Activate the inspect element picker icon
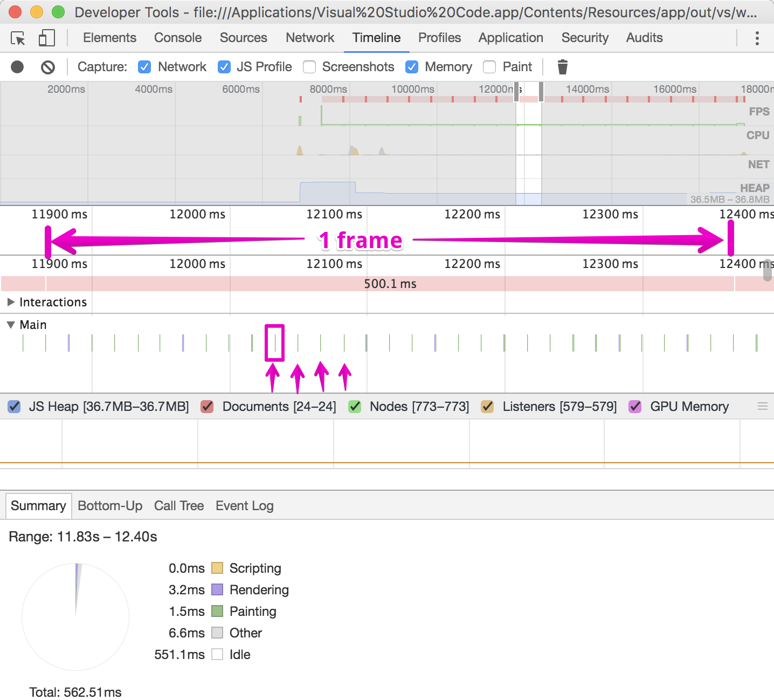The height and width of the screenshot is (700, 774). coord(18,38)
